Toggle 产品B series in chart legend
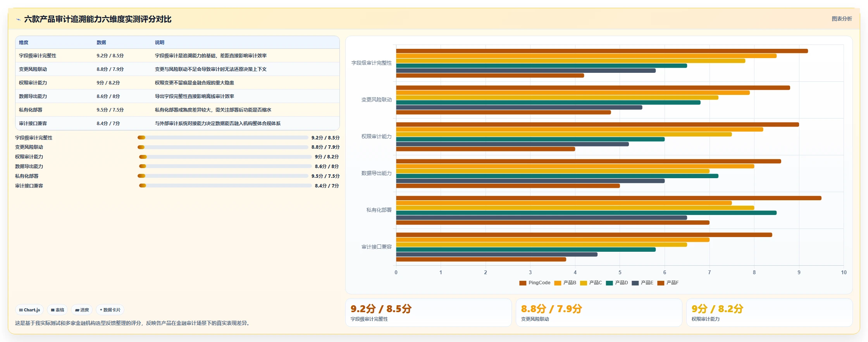The width and height of the screenshot is (868, 342). coord(565,283)
